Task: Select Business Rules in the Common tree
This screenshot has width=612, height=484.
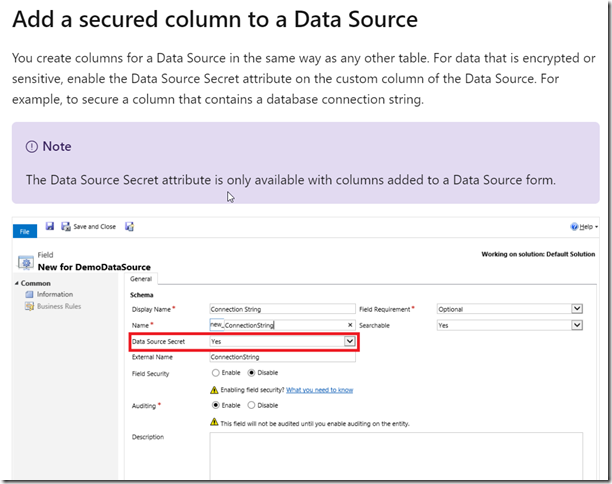Action: click(x=59, y=306)
